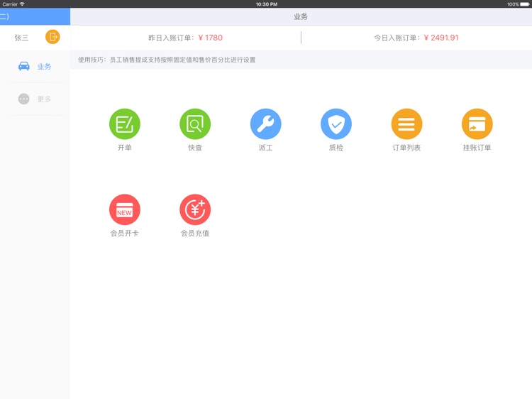Click the Wi-Fi icon in status bar

(x=22, y=4)
